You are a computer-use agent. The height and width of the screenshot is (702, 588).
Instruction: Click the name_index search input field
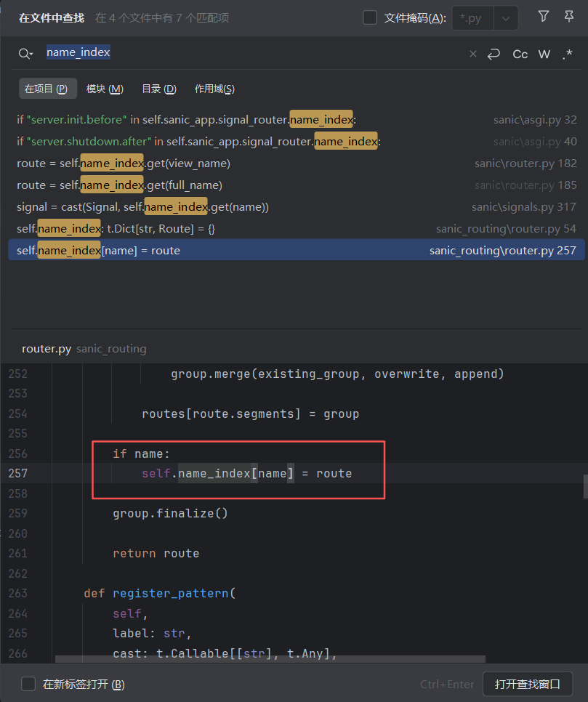(254, 53)
